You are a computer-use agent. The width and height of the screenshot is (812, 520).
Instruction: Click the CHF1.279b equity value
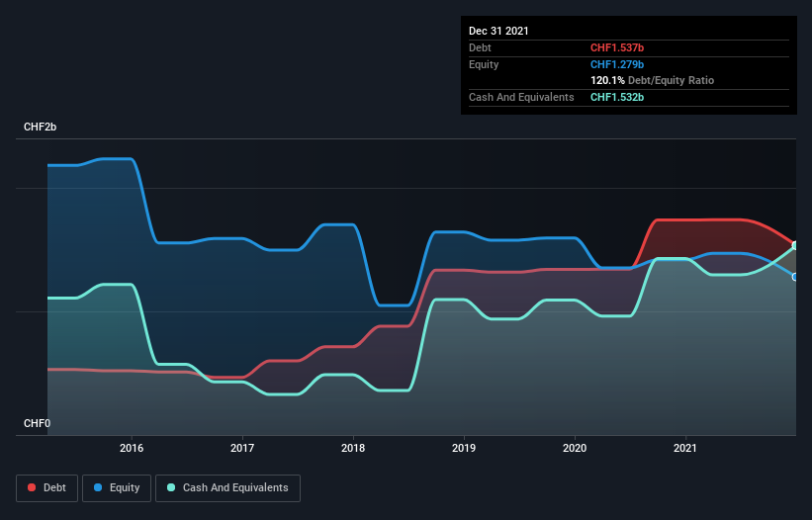click(617, 64)
